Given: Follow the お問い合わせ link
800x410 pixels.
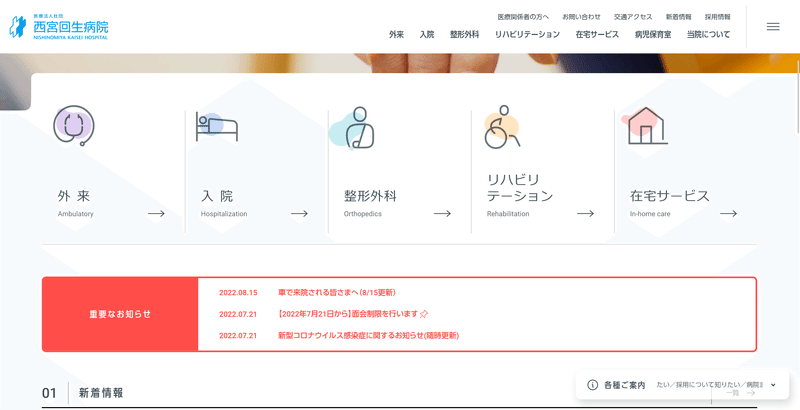Looking at the screenshot, I should point(582,17).
